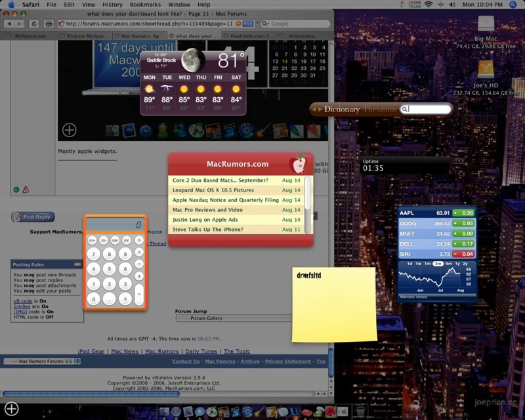Open the Forum Jump Picture Gallery dropdown
The height and width of the screenshot is (420, 525).
(234, 318)
